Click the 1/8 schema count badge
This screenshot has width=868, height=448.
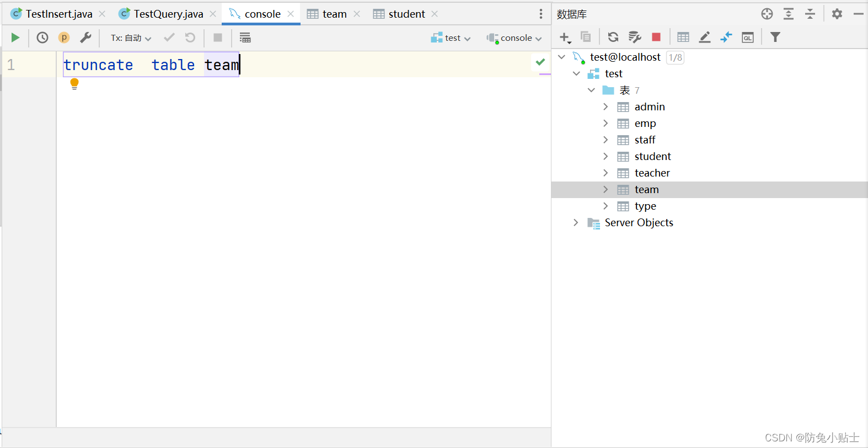pyautogui.click(x=676, y=57)
